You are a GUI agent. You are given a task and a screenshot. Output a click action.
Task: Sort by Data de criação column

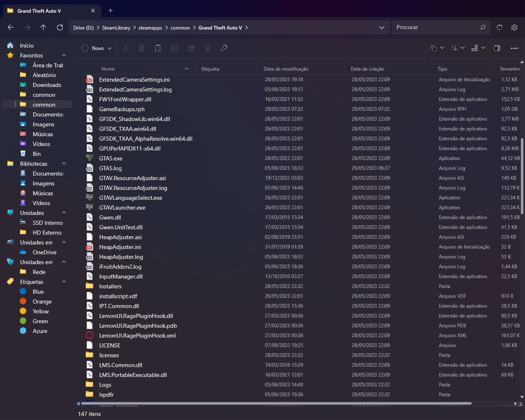point(367,69)
